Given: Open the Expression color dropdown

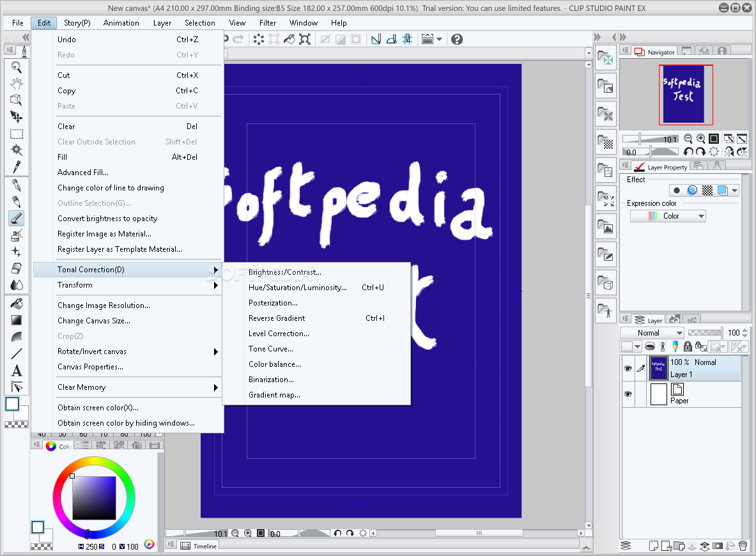Looking at the screenshot, I should coord(668,216).
